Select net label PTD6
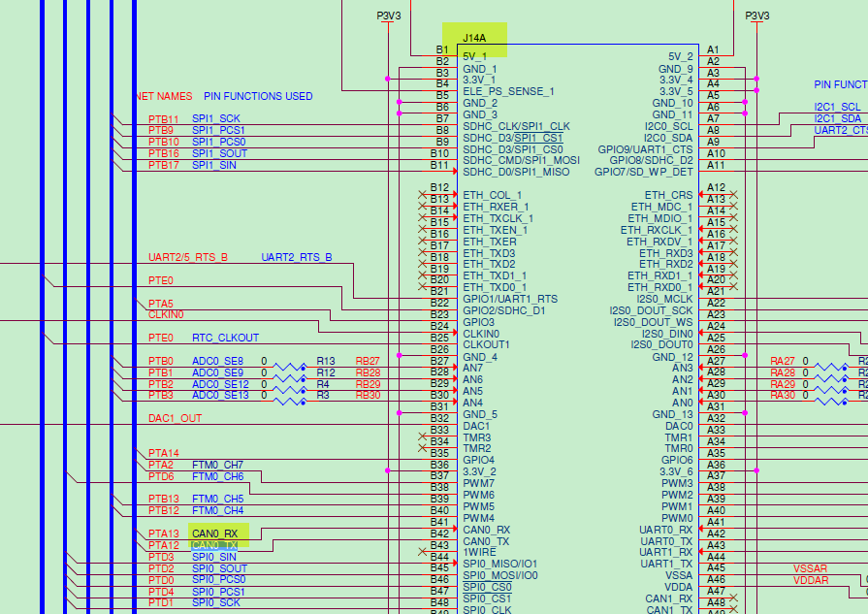 point(161,476)
